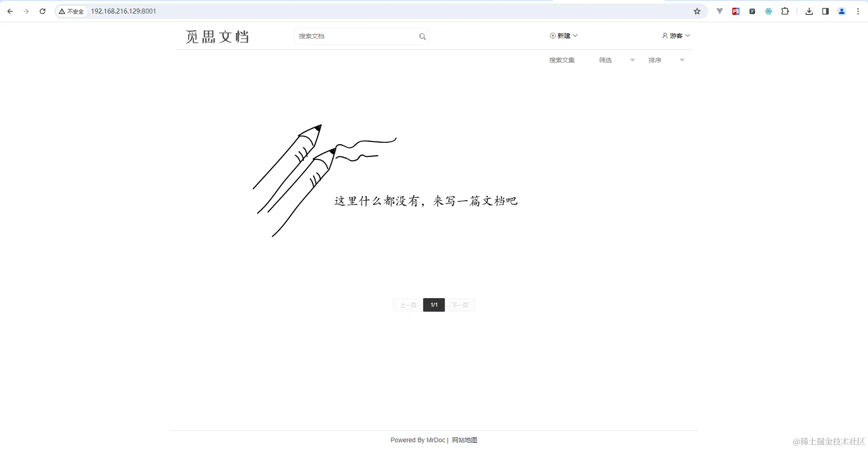Click the FE extension icon in the toolbar
Image resolution: width=868 pixels, height=449 pixels.
[x=736, y=11]
